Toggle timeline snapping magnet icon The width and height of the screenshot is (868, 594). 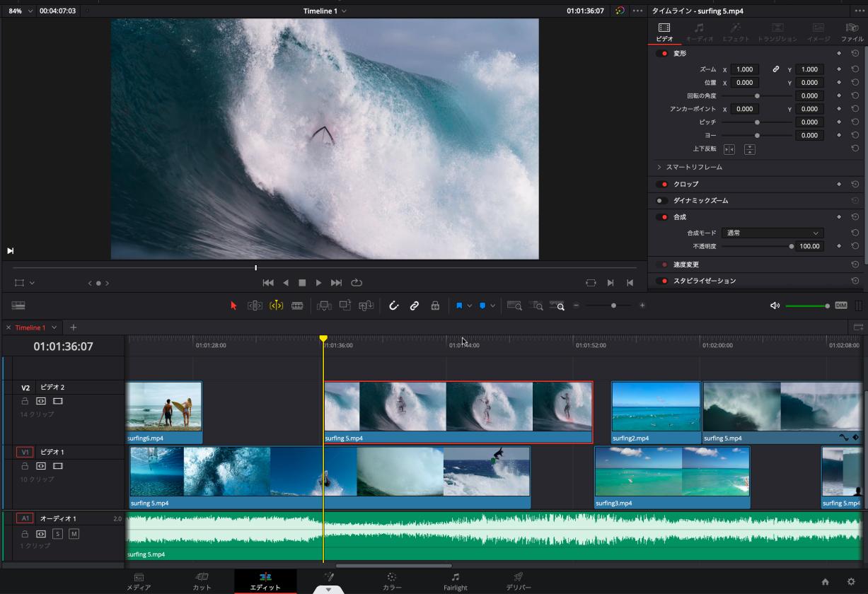pyautogui.click(x=394, y=305)
